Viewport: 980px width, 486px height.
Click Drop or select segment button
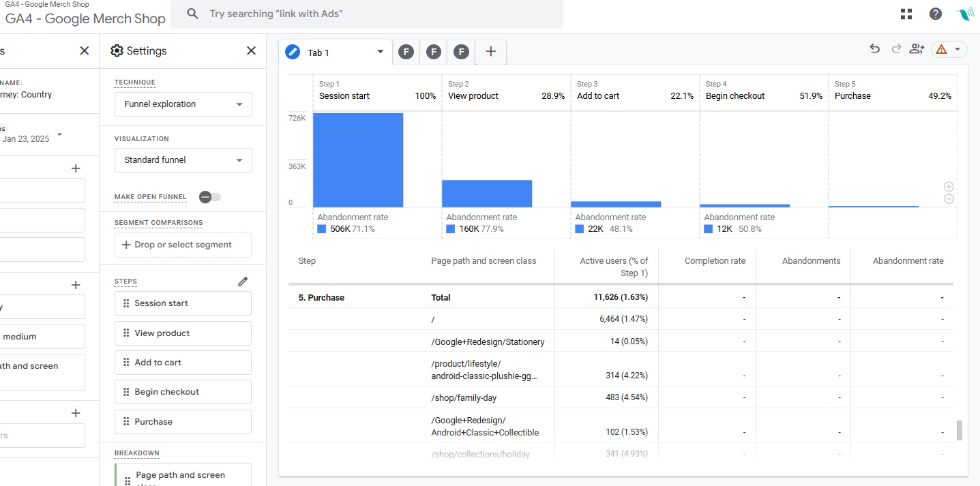[x=183, y=245]
